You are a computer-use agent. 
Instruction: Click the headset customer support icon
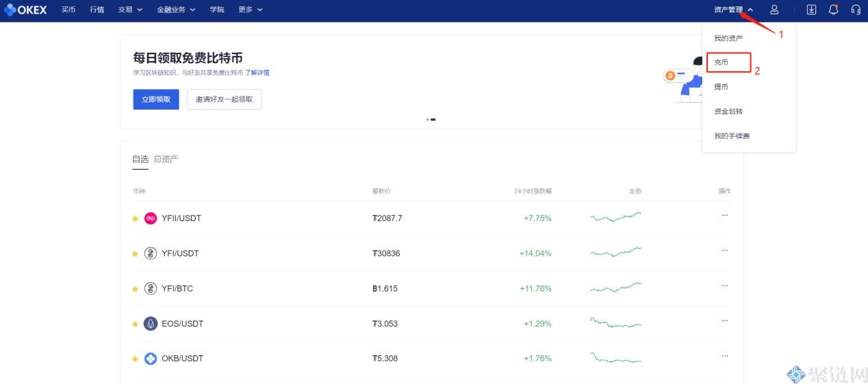(x=855, y=10)
